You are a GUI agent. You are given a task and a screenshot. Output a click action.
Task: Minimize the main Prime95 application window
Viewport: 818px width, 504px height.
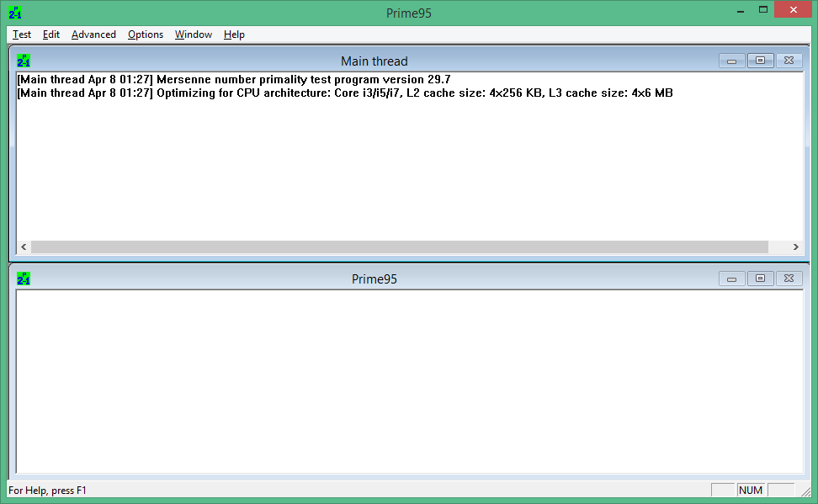pos(741,10)
